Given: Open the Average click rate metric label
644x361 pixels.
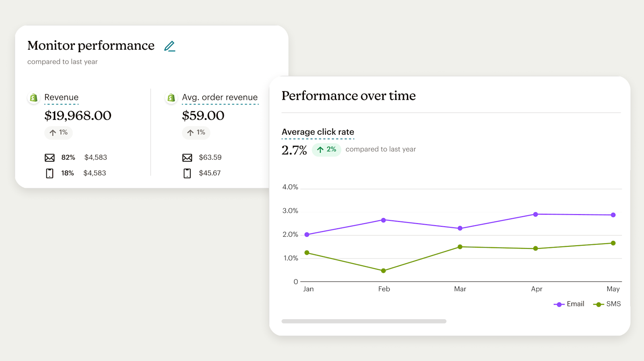Looking at the screenshot, I should point(318,132).
